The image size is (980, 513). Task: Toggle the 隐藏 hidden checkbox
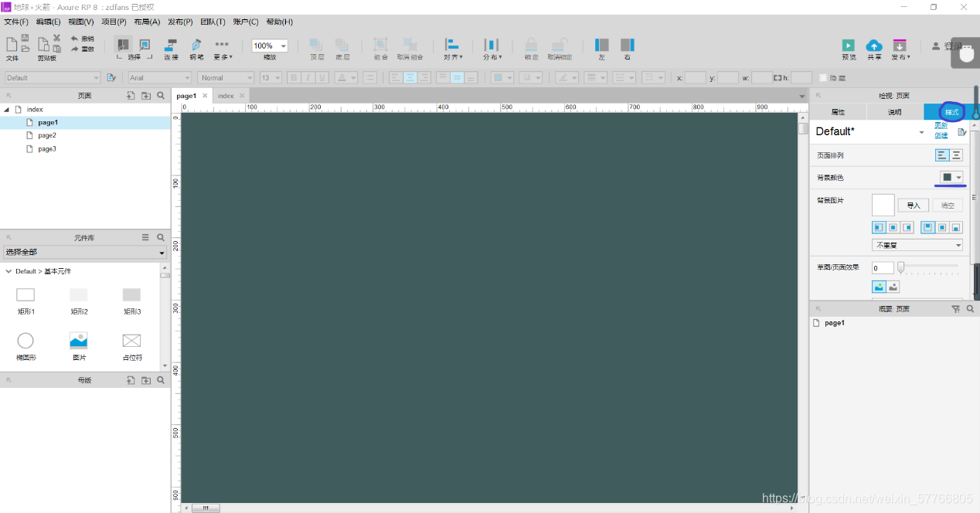pyautogui.click(x=823, y=78)
